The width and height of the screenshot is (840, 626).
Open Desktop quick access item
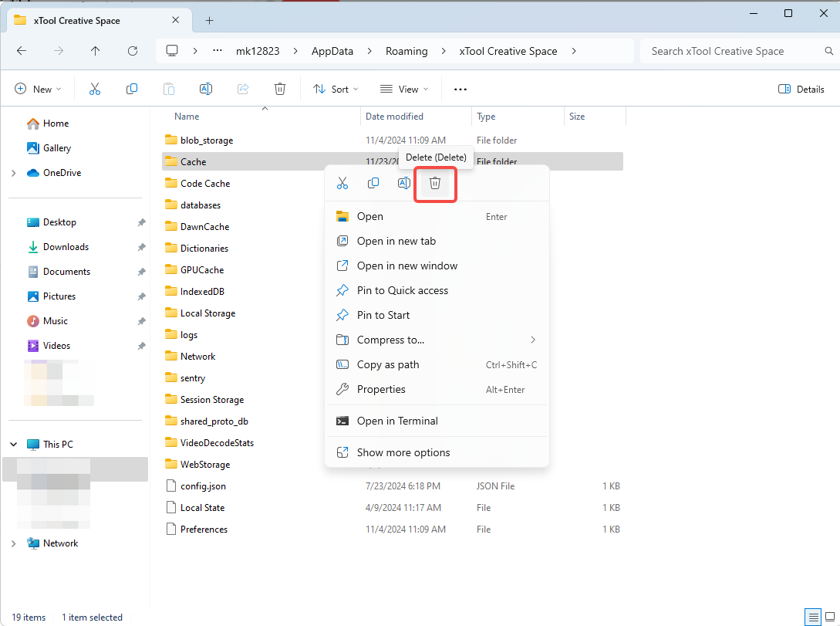pos(52,222)
